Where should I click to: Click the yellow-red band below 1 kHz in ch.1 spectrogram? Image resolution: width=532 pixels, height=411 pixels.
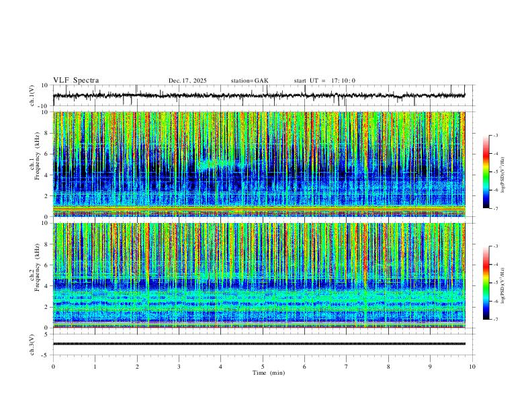coord(259,210)
